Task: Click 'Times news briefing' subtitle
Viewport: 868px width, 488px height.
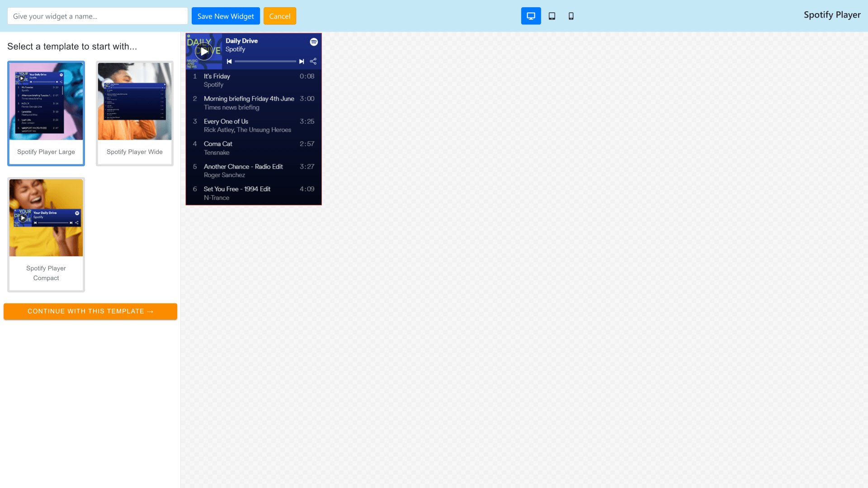Action: [231, 108]
